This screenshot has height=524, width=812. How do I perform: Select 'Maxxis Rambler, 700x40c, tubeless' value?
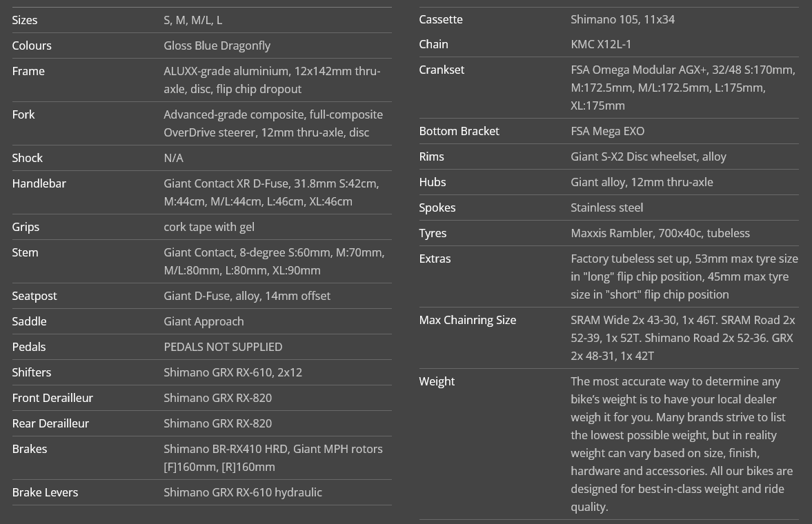coord(660,233)
